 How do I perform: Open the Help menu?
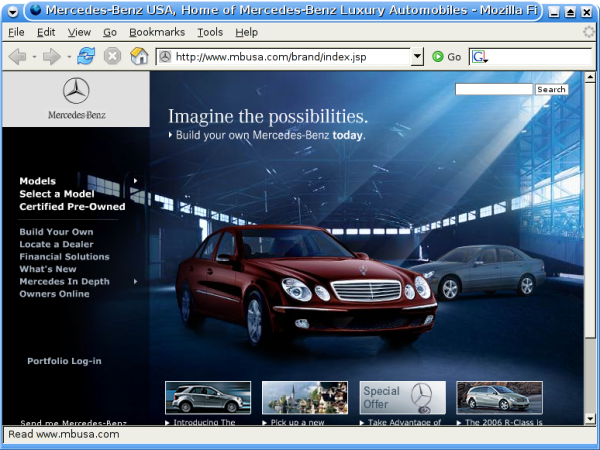click(246, 33)
